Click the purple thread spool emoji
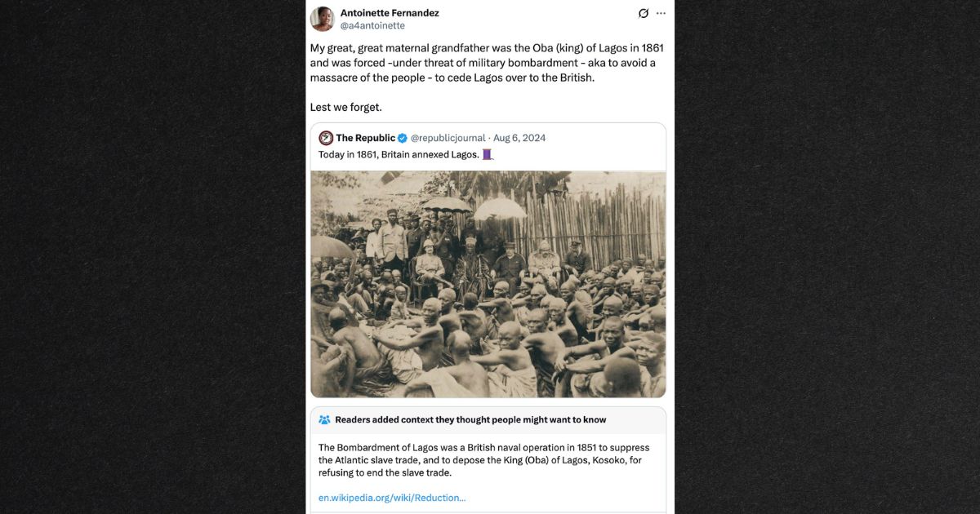This screenshot has height=514, width=980. (488, 154)
